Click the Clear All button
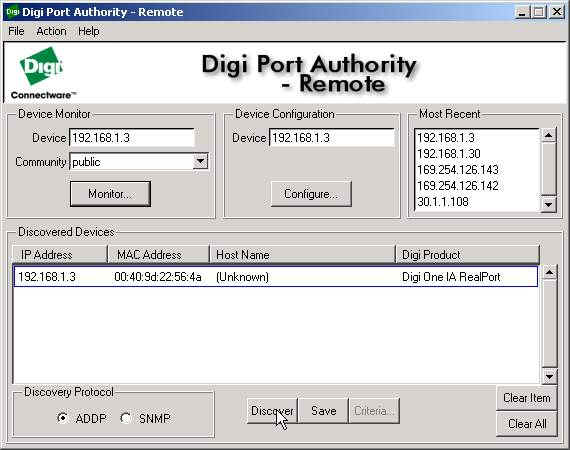Image resolution: width=570 pixels, height=450 pixels. tap(527, 424)
